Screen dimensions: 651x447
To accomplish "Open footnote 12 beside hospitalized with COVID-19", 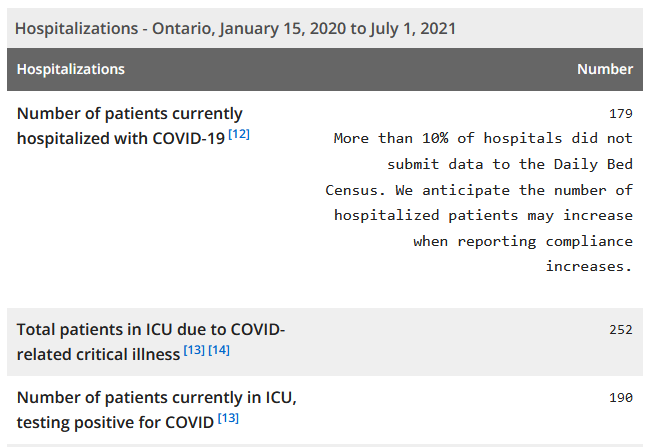I will (x=239, y=134).
